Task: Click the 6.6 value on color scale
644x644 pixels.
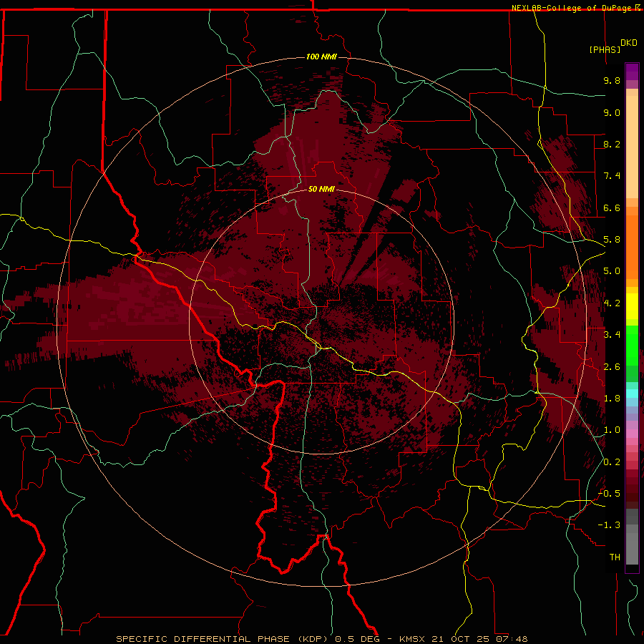Action: coord(612,208)
